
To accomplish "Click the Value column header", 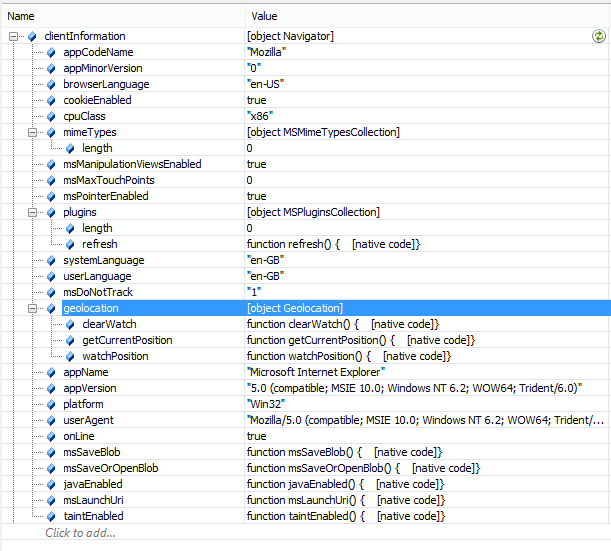I will [x=428, y=16].
